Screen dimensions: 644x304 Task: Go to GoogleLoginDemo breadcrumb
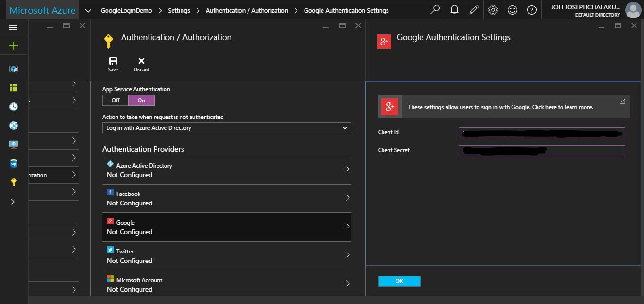(126, 10)
